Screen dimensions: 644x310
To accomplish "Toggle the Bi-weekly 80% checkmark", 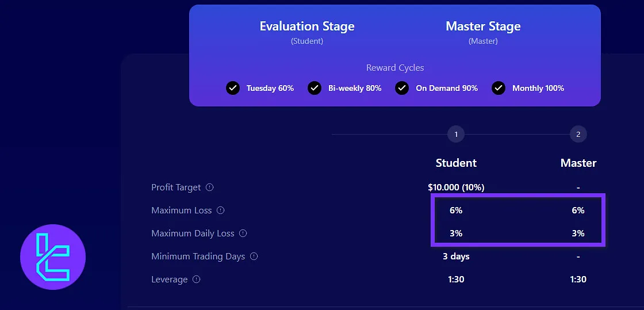I will coord(315,88).
